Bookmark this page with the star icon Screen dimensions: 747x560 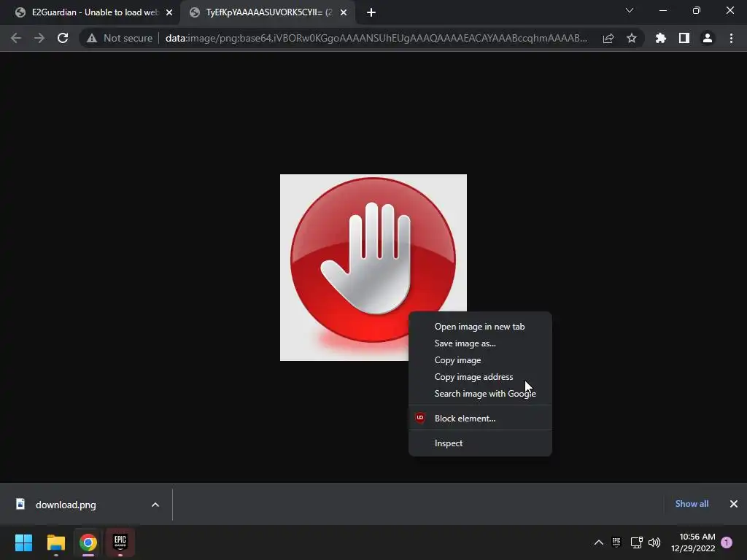(x=632, y=38)
